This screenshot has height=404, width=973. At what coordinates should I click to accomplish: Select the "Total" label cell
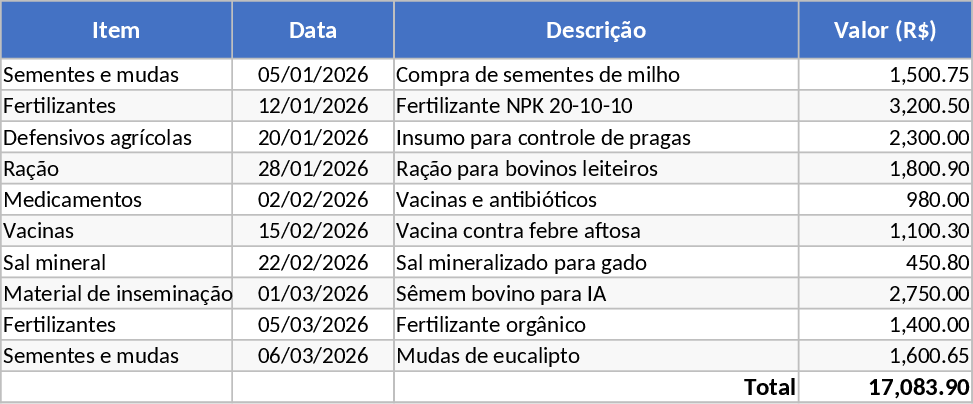(768, 387)
